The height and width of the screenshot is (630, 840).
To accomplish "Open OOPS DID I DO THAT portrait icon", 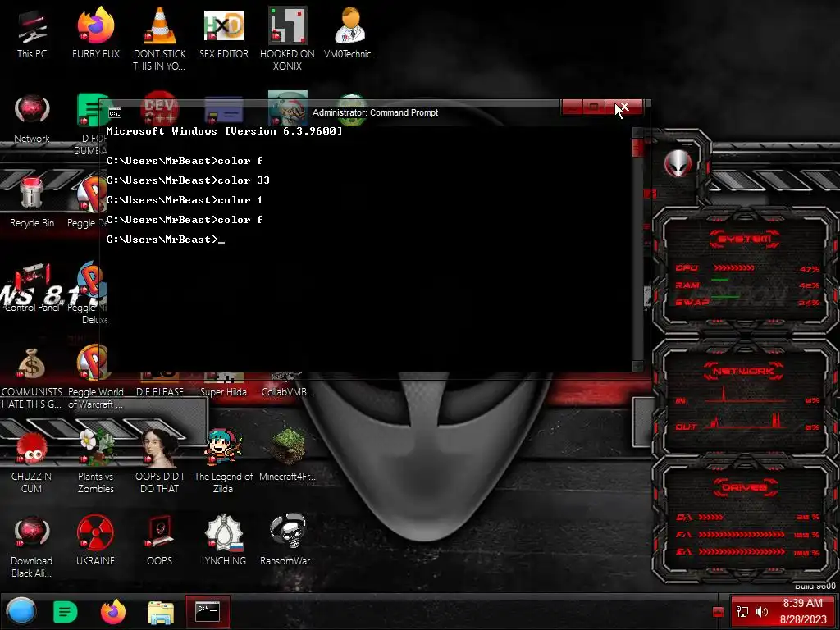I will pos(160,463).
